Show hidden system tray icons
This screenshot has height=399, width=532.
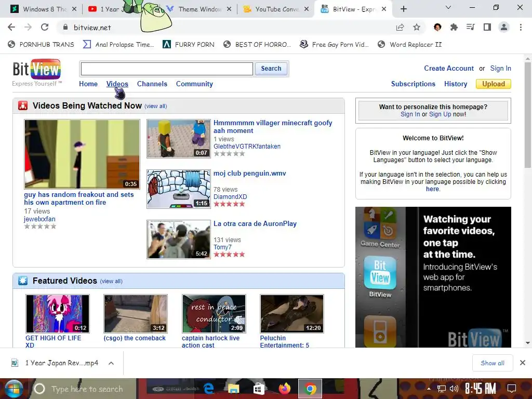tap(429, 389)
